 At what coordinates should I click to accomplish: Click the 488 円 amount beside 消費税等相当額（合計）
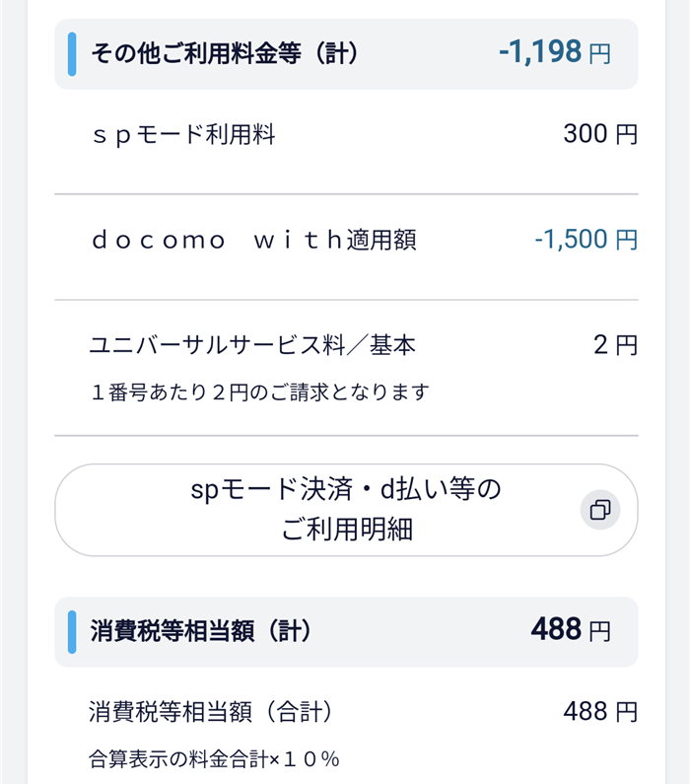pos(599,711)
